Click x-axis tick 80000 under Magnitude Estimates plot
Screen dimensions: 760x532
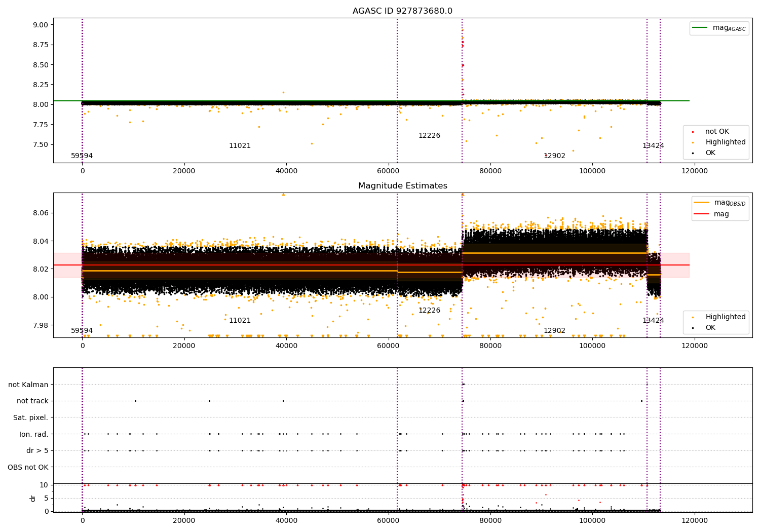tap(490, 346)
